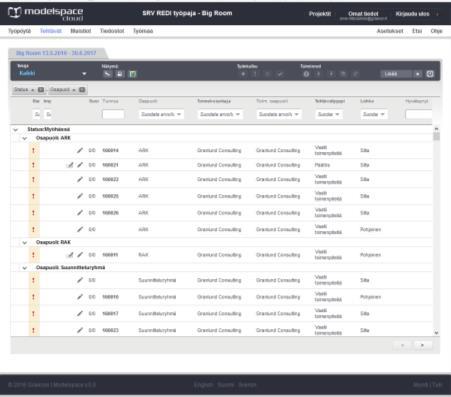Collapse the Status: Myöhässä group
This screenshot has height=397, width=451.
[16, 129]
